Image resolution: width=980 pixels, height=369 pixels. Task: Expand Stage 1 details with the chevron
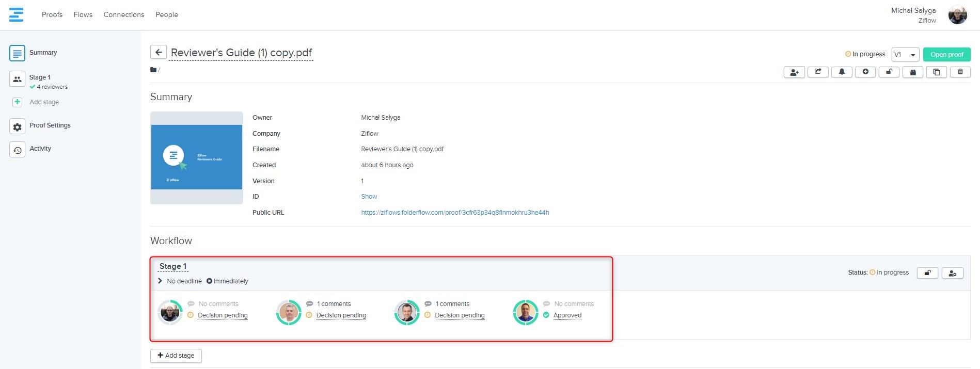click(160, 281)
